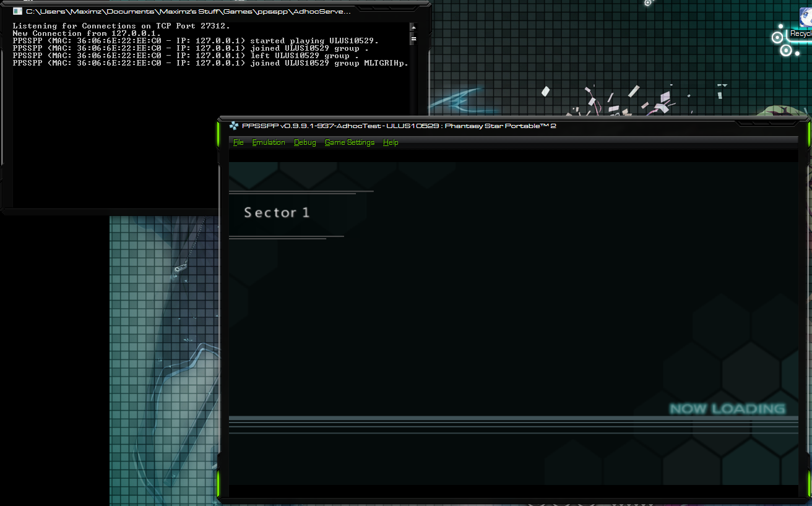
Task: Open the File menu
Action: [238, 142]
